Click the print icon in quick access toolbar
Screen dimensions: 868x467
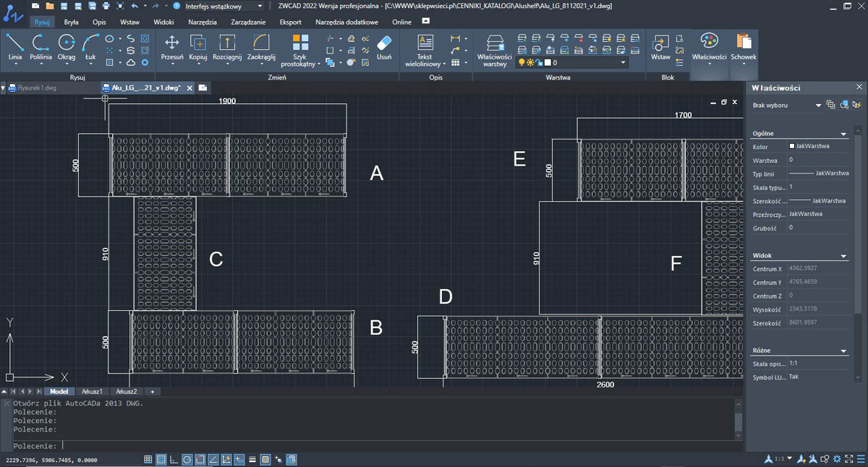pos(106,6)
